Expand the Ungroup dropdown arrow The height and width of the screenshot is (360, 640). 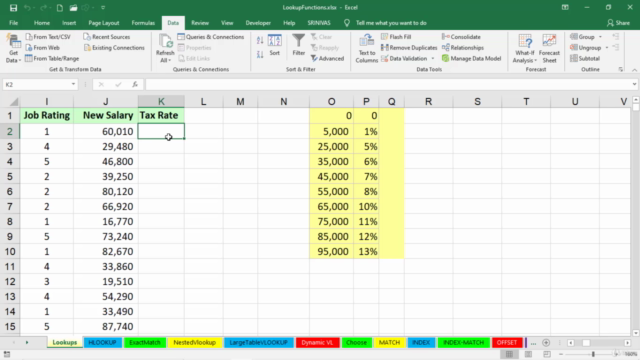click(x=607, y=48)
